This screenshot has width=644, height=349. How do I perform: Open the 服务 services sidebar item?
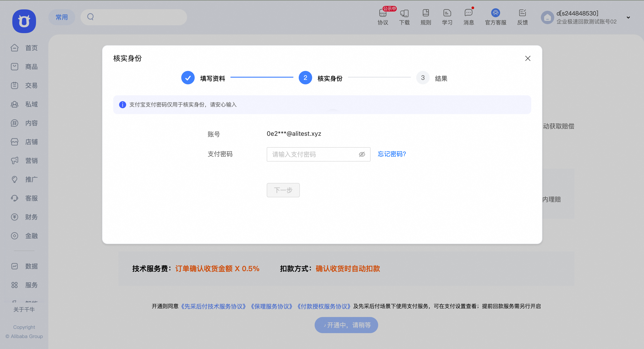(24, 285)
